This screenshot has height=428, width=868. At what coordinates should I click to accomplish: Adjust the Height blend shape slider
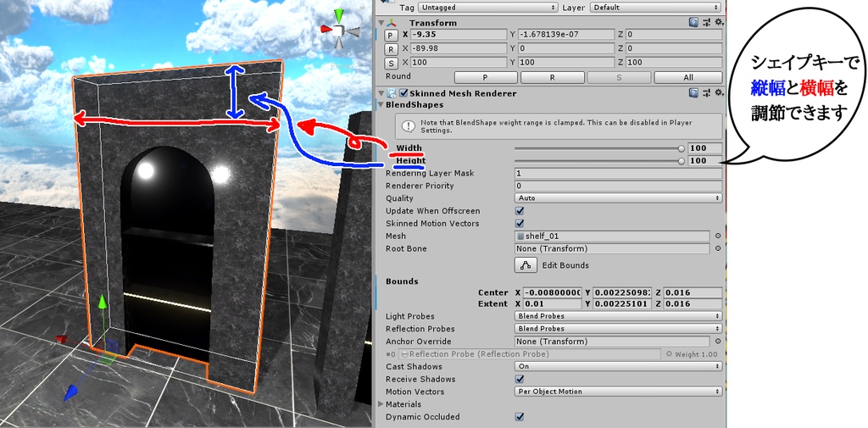point(599,161)
